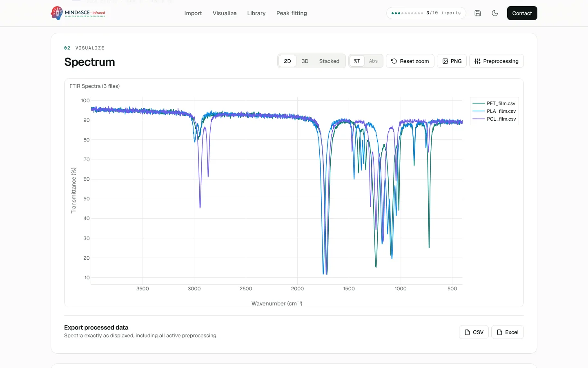Click the Contact button
588x368 pixels.
pyautogui.click(x=522, y=13)
